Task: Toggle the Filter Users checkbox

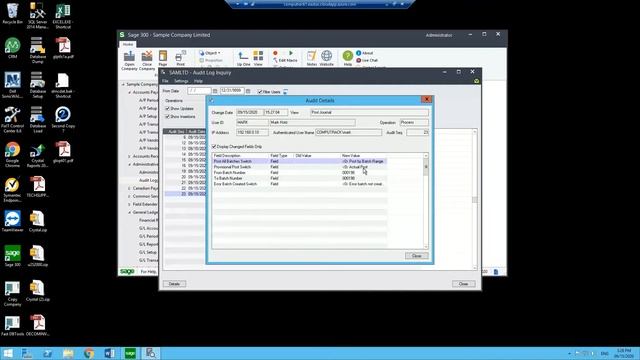Action: click(x=260, y=92)
